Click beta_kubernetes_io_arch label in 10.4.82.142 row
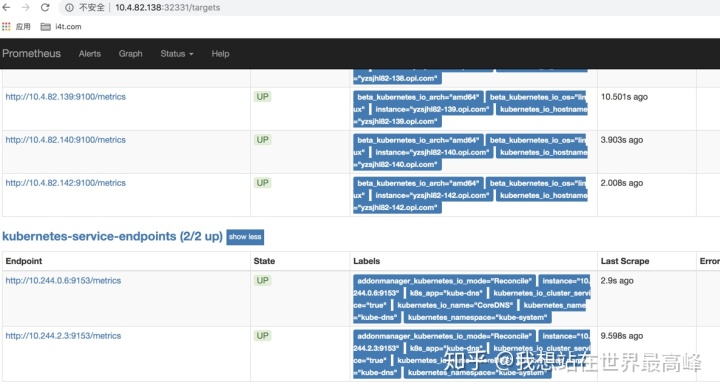 tap(418, 184)
